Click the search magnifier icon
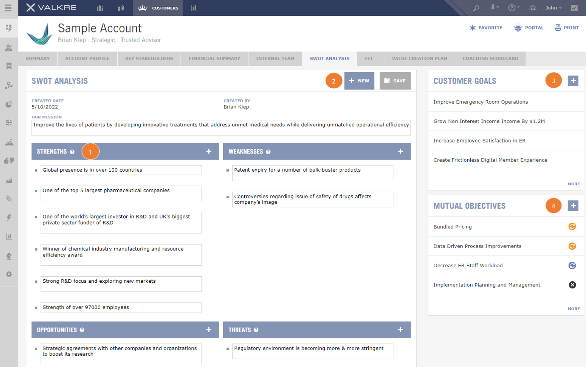This screenshot has height=367, width=588. point(476,8)
